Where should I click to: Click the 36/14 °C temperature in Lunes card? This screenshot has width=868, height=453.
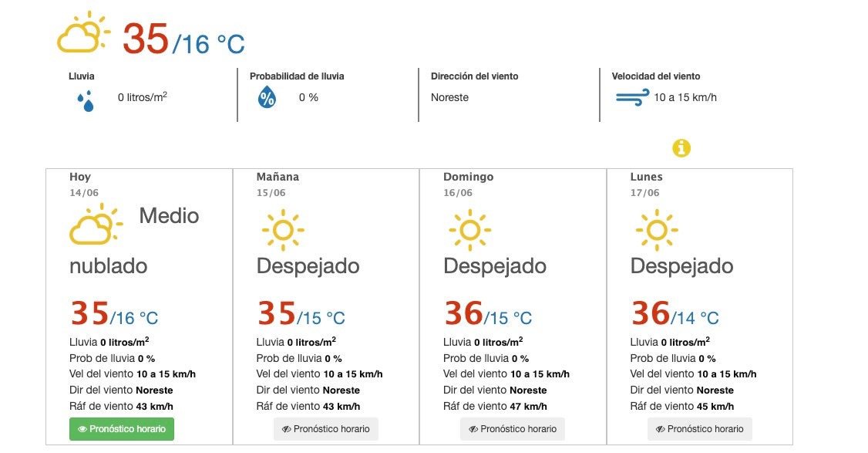point(675,313)
